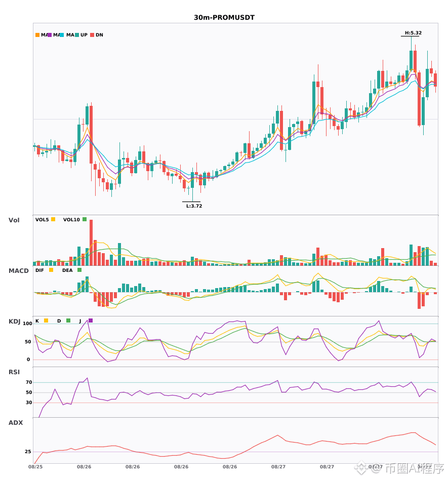Image resolution: width=448 pixels, height=481 pixels.
Task: Click the MACD panel label
Action: pos(18,271)
